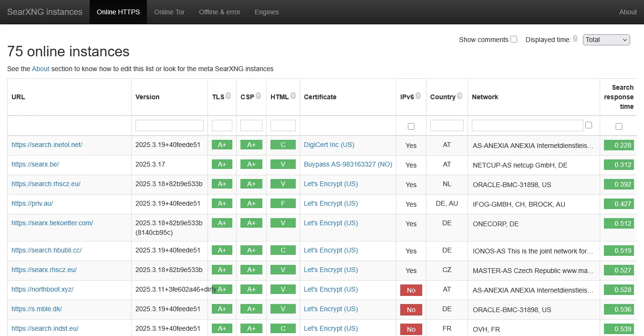Switch to the Online Tor tab
644x336 pixels.
[x=169, y=12]
